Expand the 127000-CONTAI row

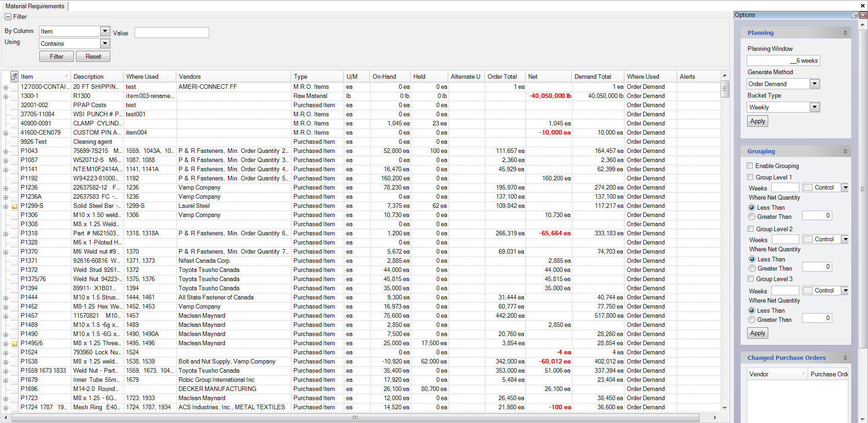(x=6, y=87)
